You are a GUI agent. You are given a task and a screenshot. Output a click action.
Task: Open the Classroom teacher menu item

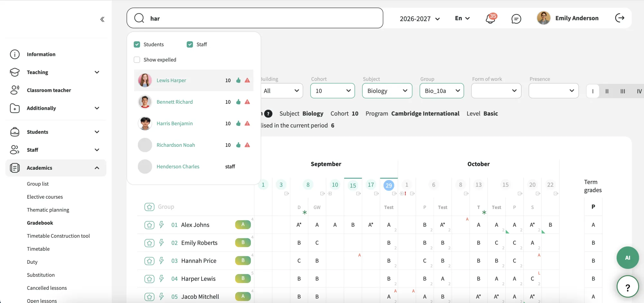pos(49,90)
